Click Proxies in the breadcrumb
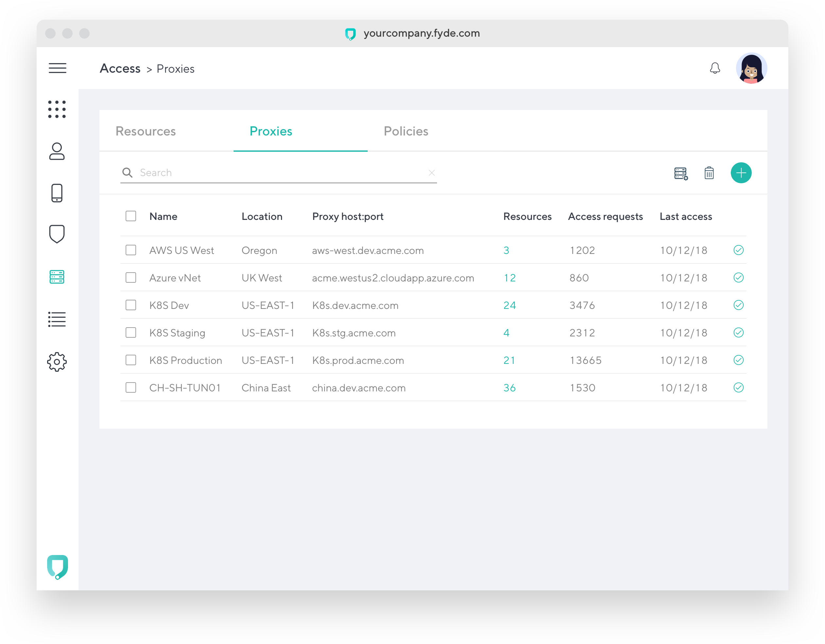The image size is (825, 644). (175, 69)
